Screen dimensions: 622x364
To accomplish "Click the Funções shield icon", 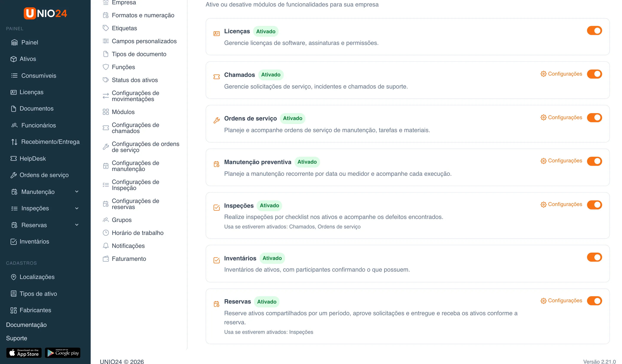I will click(106, 67).
